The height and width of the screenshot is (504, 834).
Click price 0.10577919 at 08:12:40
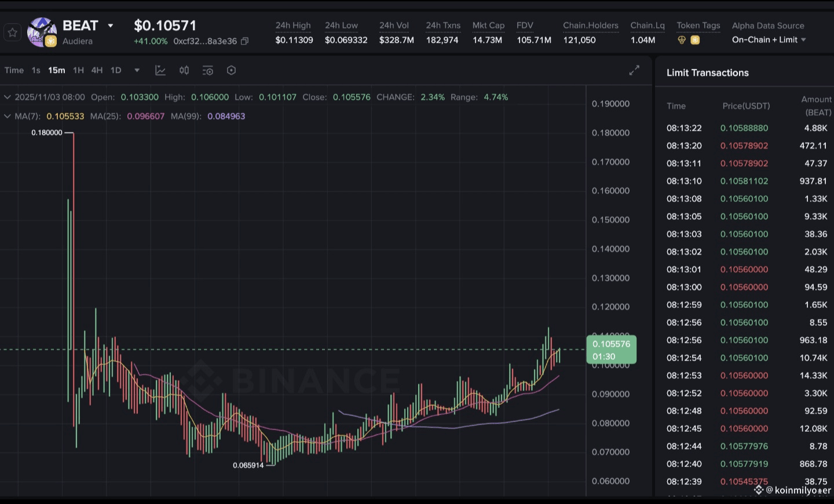click(744, 464)
